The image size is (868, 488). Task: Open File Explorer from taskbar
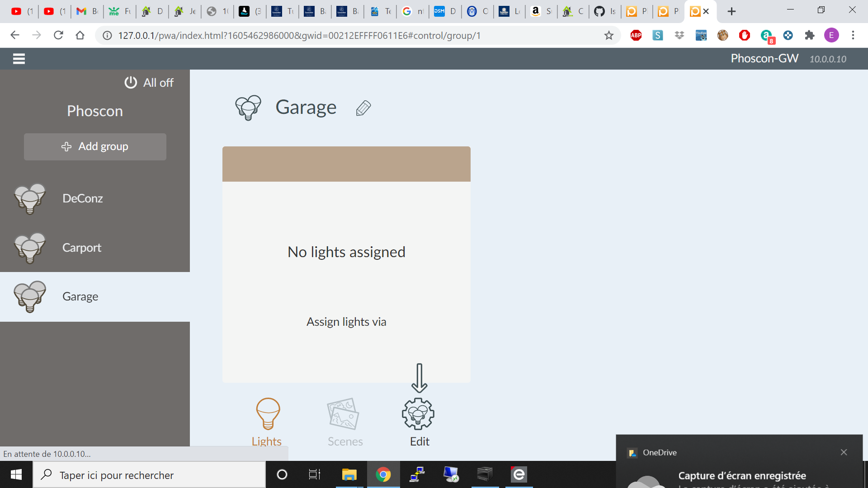(x=349, y=474)
